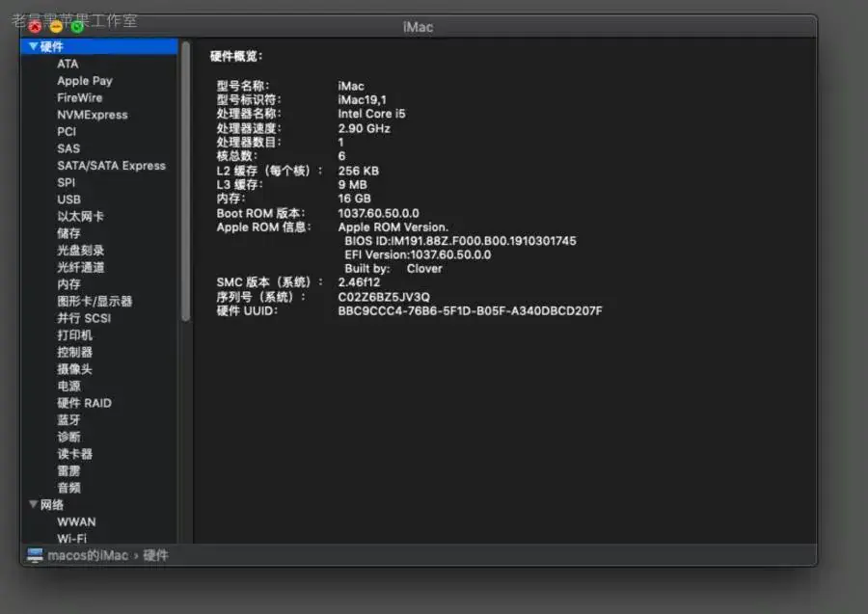The height and width of the screenshot is (614, 868).
Task: Click 硬件 in the bottom path bar
Action: [x=155, y=555]
